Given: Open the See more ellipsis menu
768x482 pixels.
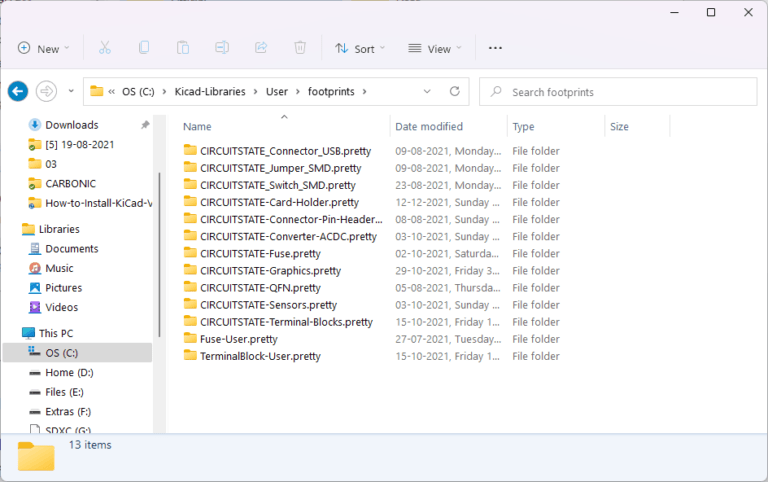Looking at the screenshot, I should (495, 48).
